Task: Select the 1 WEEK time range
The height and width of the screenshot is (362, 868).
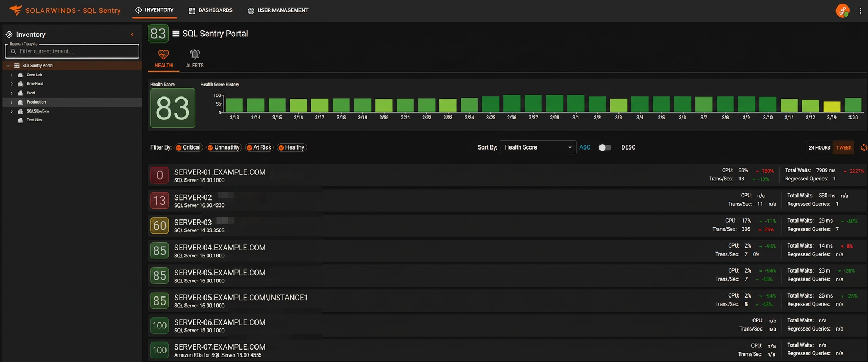Action: (x=844, y=147)
